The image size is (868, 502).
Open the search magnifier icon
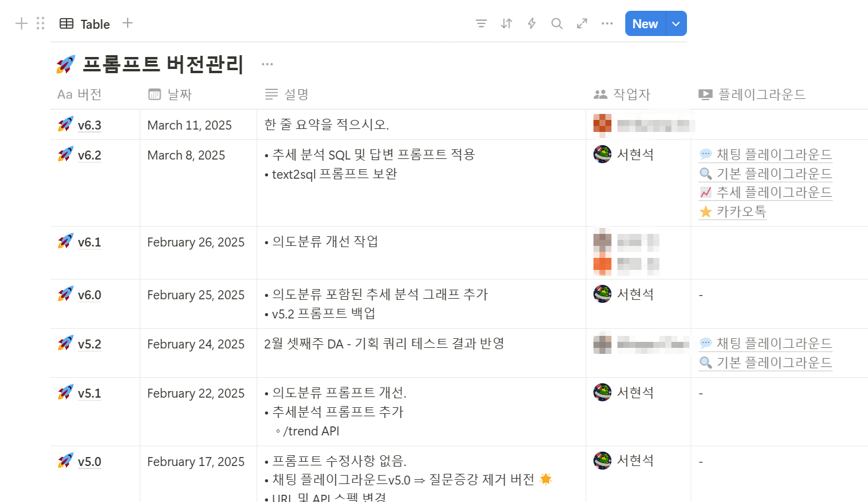[x=557, y=24]
